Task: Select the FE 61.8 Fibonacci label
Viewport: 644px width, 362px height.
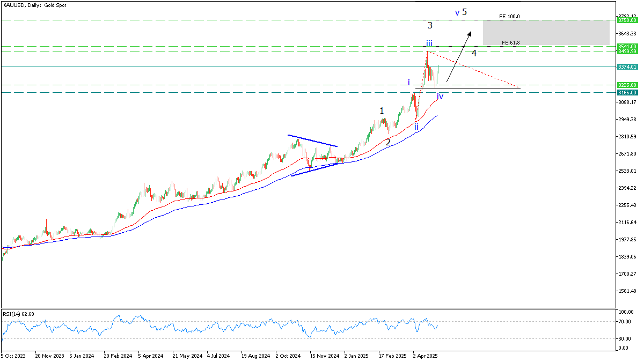Action: click(510, 42)
